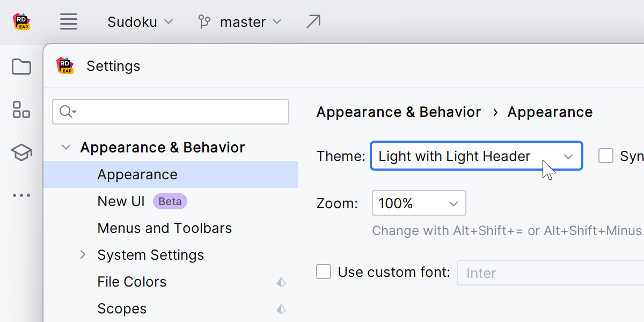Viewport: 644px width, 322px height.
Task: Click the settings search input field
Action: click(177, 112)
